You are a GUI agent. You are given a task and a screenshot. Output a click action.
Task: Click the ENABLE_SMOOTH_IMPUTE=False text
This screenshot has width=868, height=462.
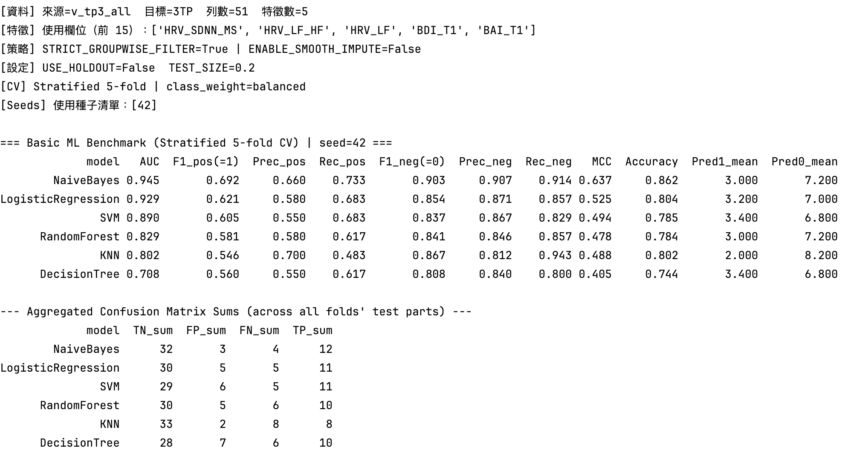[335, 49]
